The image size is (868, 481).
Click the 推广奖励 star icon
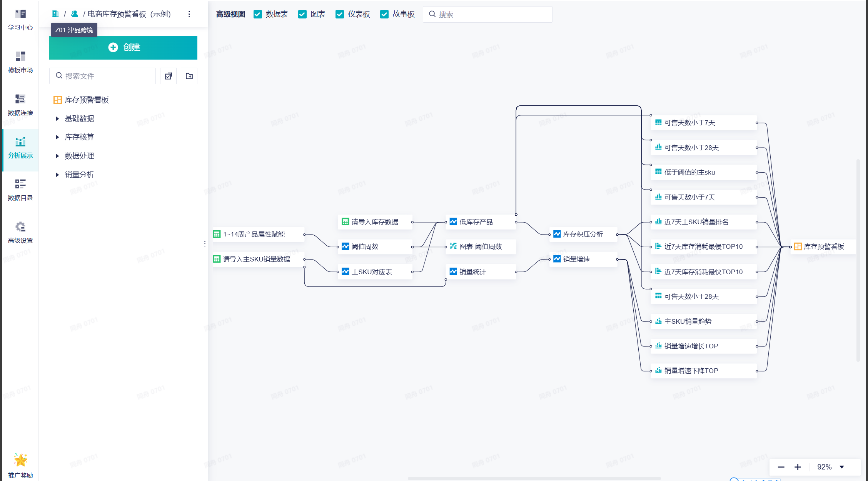(20, 460)
